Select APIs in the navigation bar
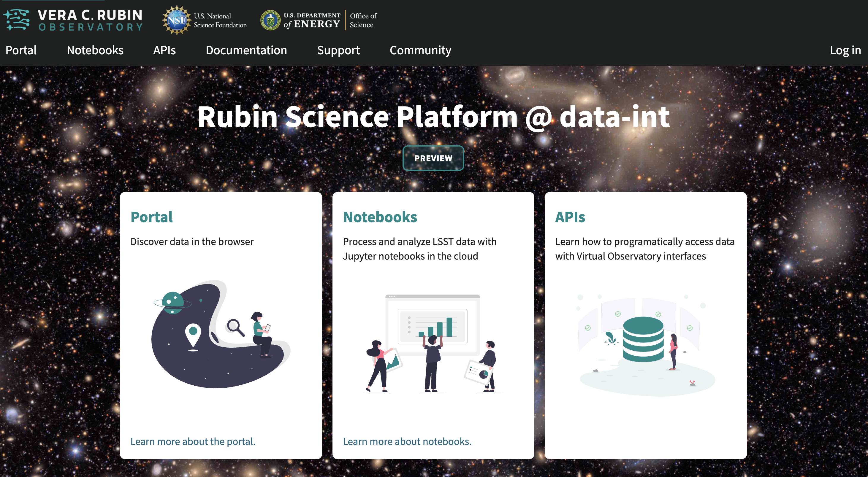 pos(164,50)
